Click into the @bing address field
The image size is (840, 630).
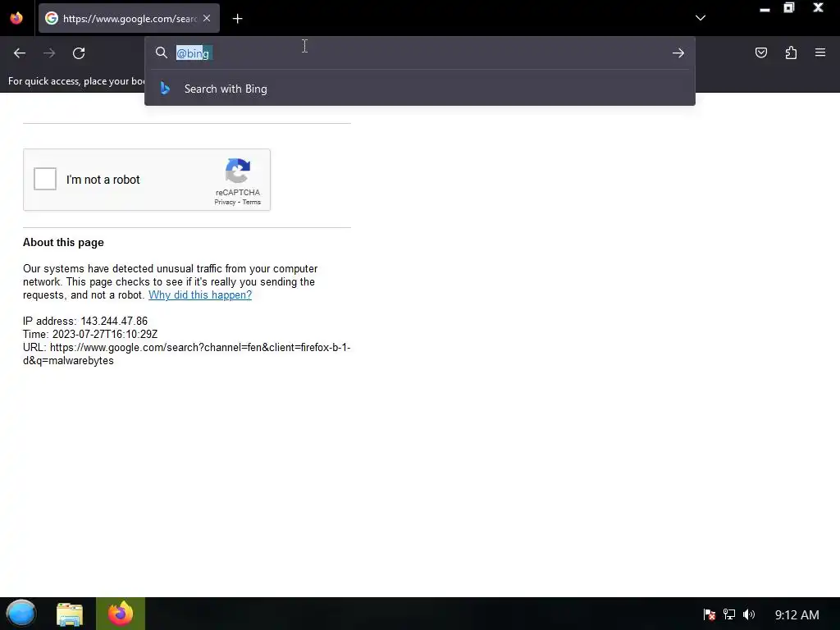[421, 53]
